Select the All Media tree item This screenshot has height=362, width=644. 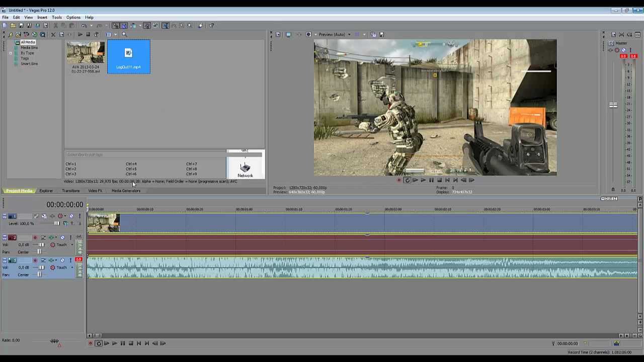pyautogui.click(x=28, y=42)
